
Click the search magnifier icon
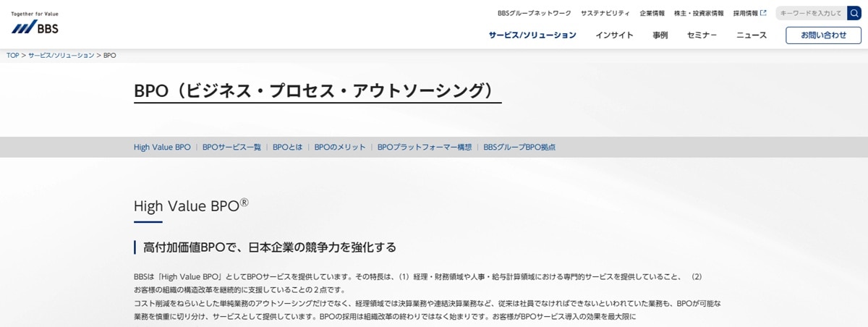pos(854,13)
